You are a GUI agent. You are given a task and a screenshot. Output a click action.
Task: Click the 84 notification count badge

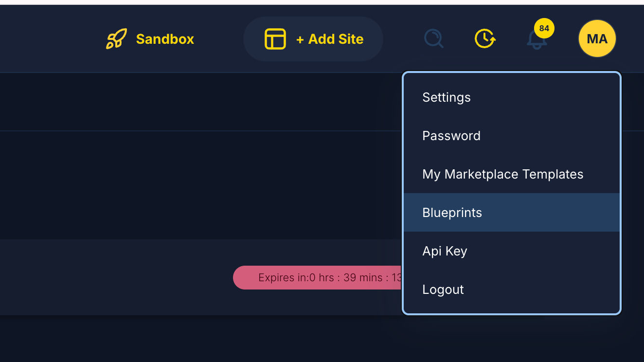pyautogui.click(x=544, y=28)
